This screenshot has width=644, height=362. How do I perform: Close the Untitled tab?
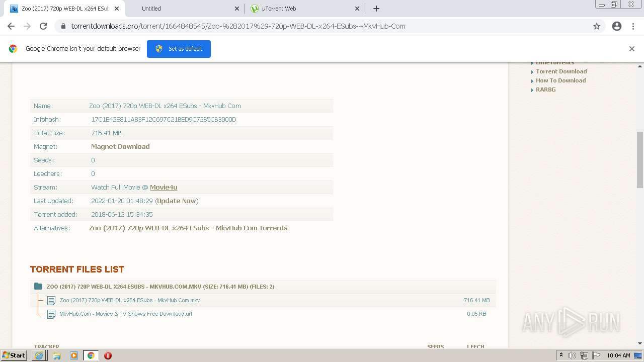237,9
